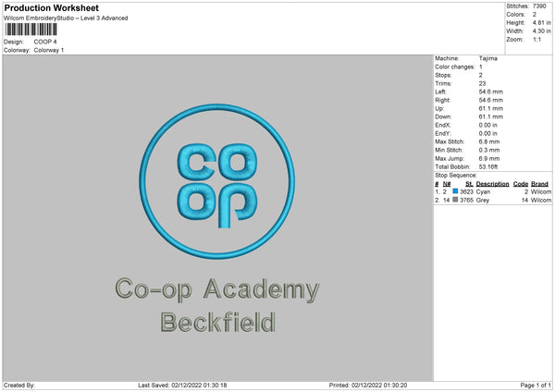
Task: Select the Grey row in Stop Sequence
Action: pos(493,201)
